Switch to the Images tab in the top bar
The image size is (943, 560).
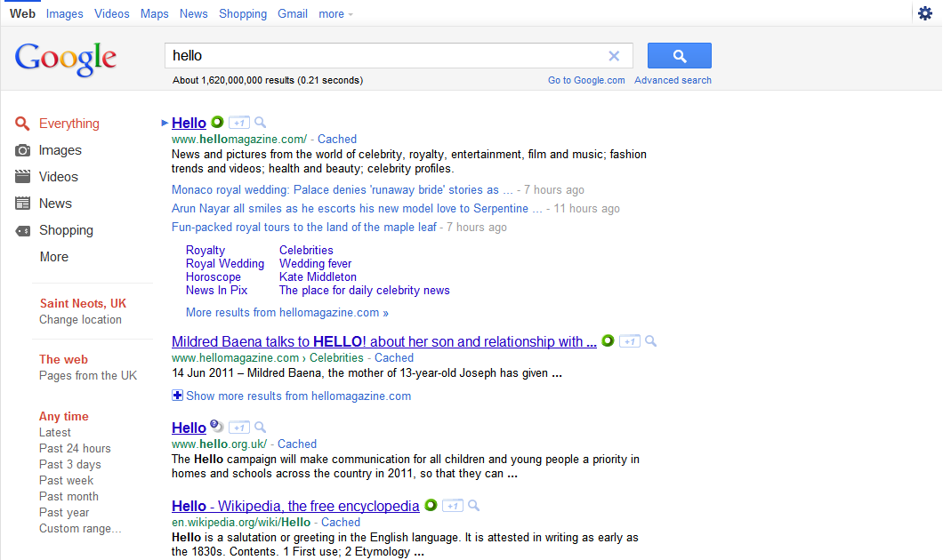(x=64, y=14)
